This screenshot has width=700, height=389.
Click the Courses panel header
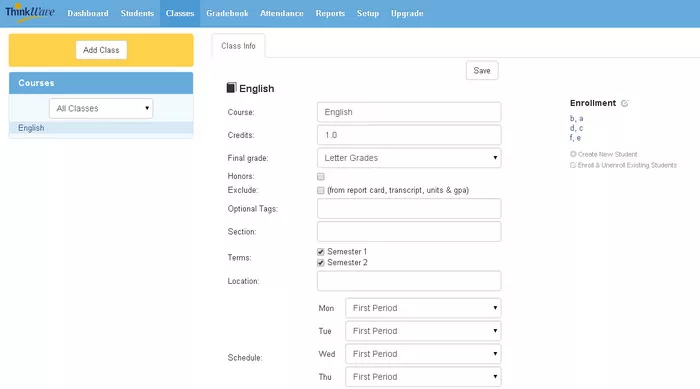point(101,83)
